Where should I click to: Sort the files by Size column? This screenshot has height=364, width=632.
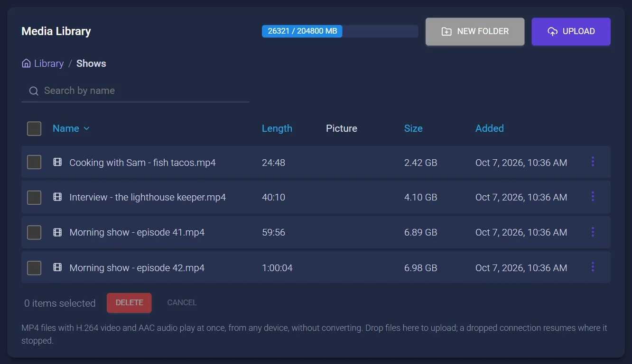pyautogui.click(x=413, y=128)
